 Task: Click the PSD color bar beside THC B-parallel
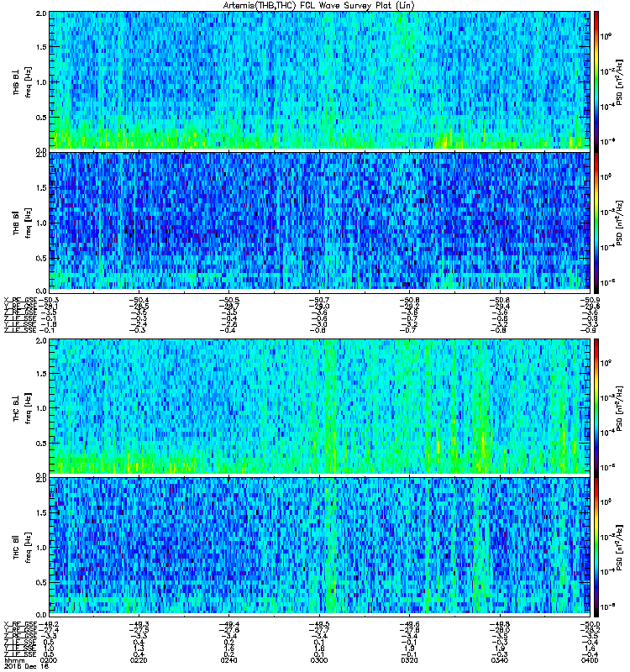coord(596,547)
